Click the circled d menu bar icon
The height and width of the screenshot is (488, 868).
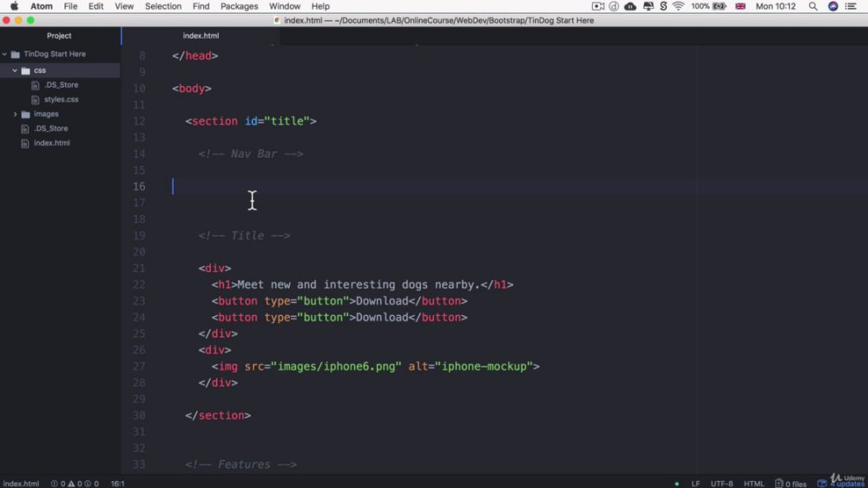point(614,6)
